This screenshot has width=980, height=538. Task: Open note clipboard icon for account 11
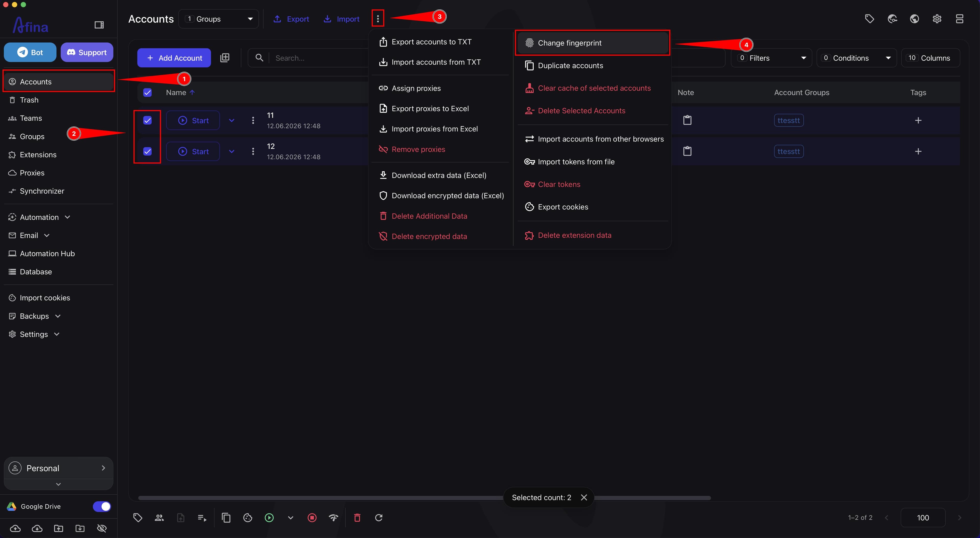click(688, 120)
